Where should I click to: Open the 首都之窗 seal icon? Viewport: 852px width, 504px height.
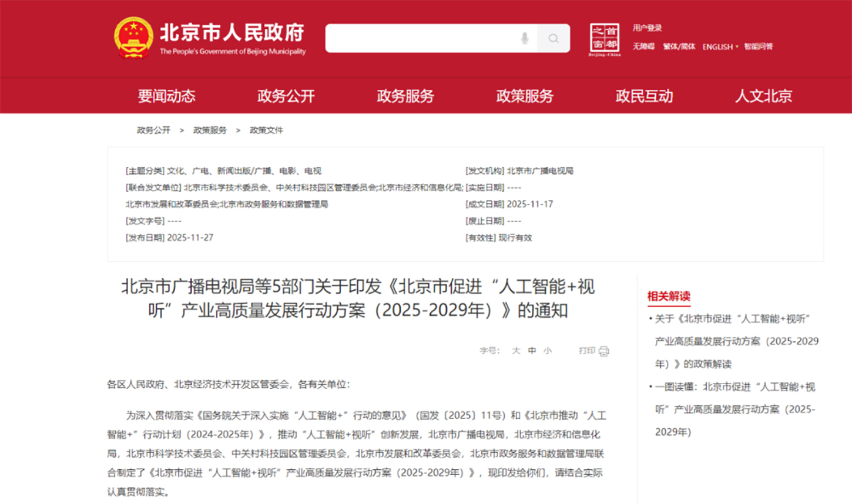point(605,39)
